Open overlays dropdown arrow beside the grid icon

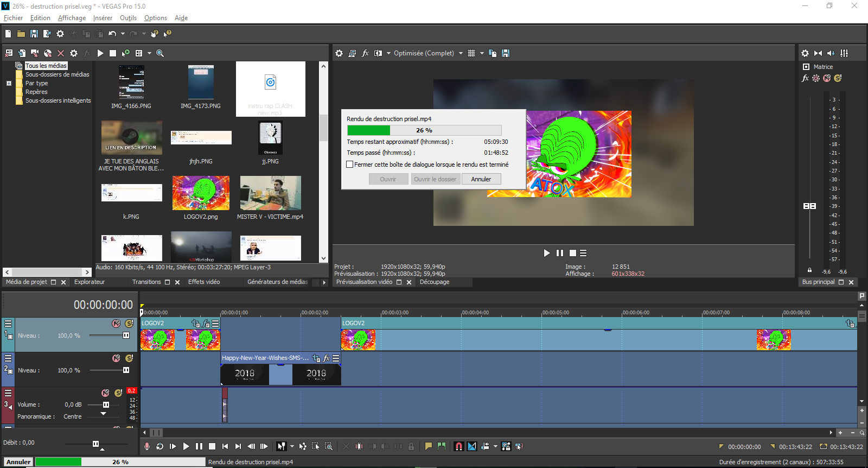click(482, 53)
